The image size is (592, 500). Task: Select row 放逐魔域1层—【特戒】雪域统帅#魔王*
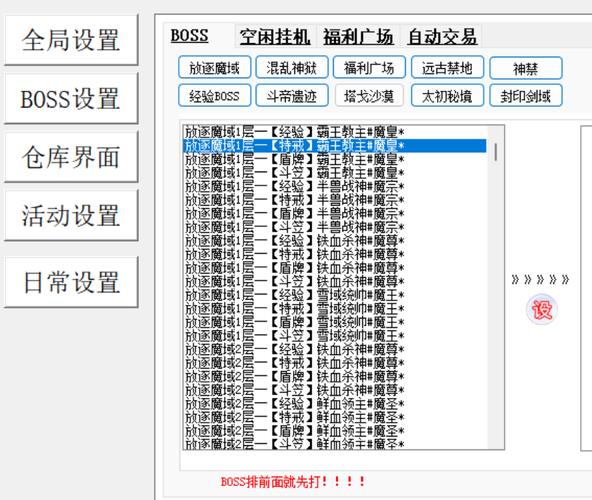click(335, 309)
